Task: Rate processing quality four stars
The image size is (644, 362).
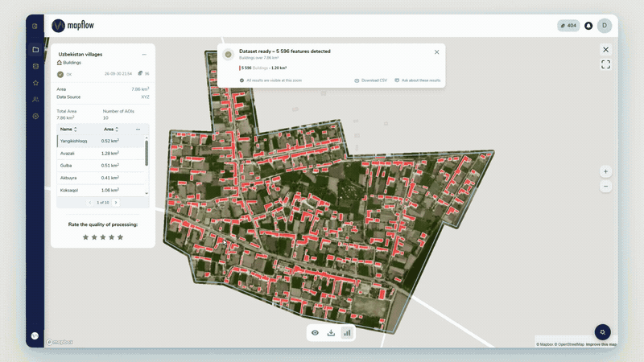Action: (111, 237)
